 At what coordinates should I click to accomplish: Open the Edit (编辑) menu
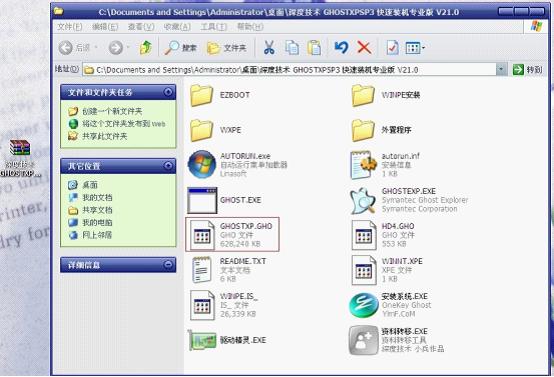tap(105, 27)
